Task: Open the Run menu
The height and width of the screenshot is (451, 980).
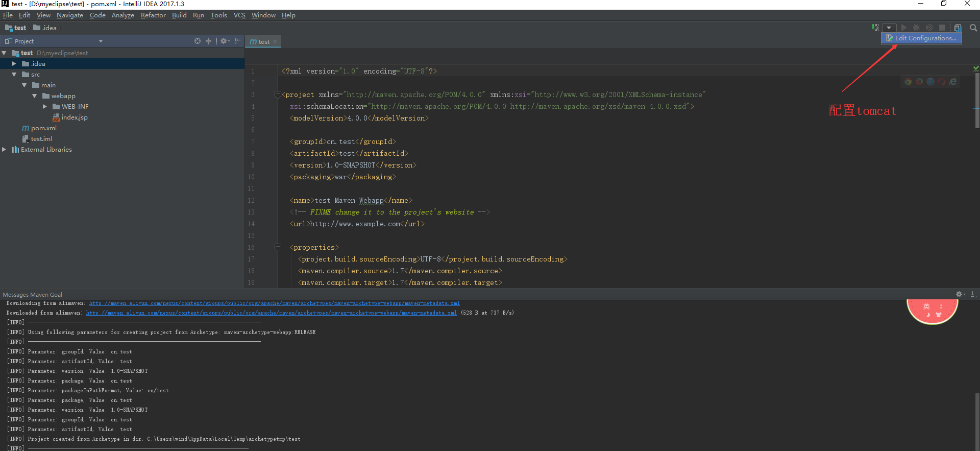Action: point(199,15)
